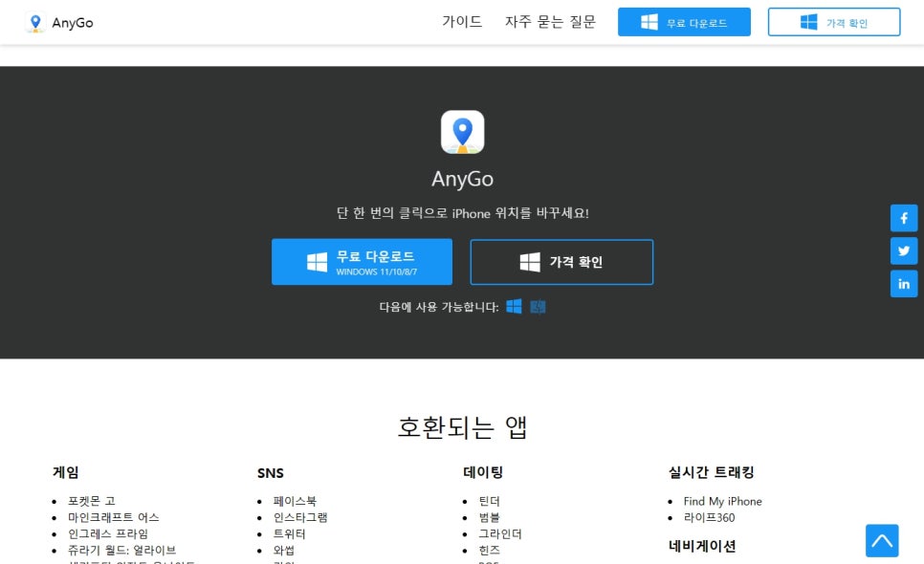Click the big 무료 다운로드 Windows button

pos(362,262)
